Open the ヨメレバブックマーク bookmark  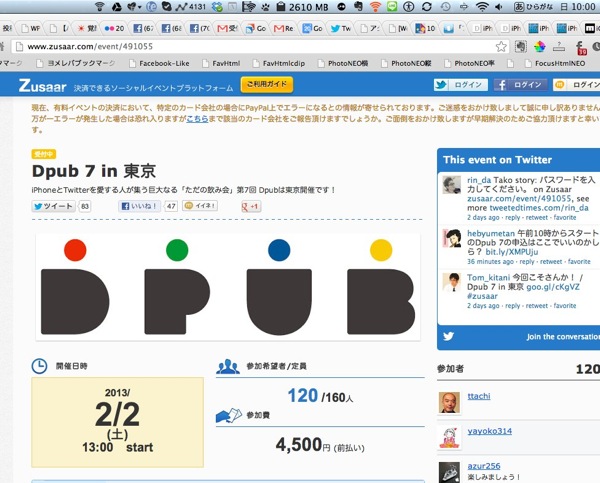point(76,64)
